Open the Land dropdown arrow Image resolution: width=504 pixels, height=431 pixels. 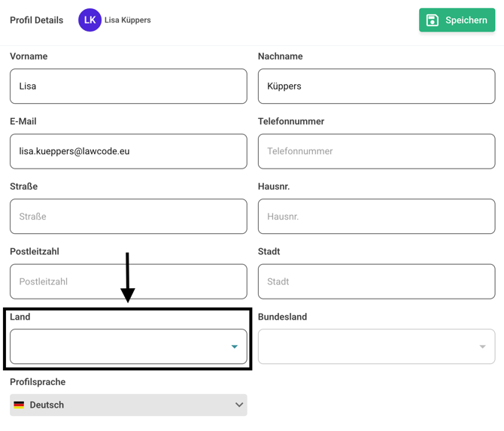tap(235, 347)
